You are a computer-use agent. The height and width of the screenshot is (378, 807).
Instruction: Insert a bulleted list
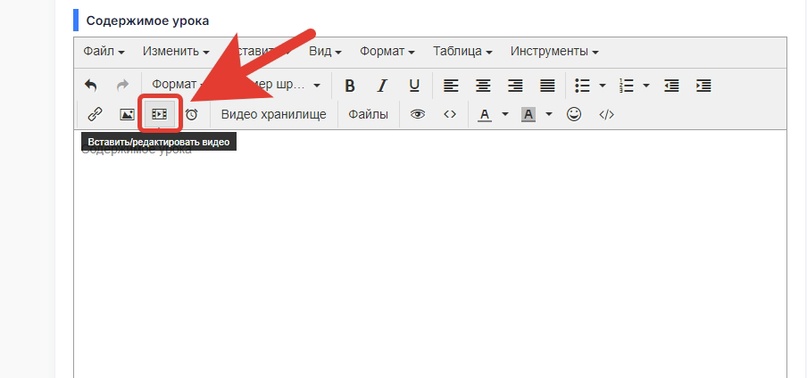click(582, 85)
